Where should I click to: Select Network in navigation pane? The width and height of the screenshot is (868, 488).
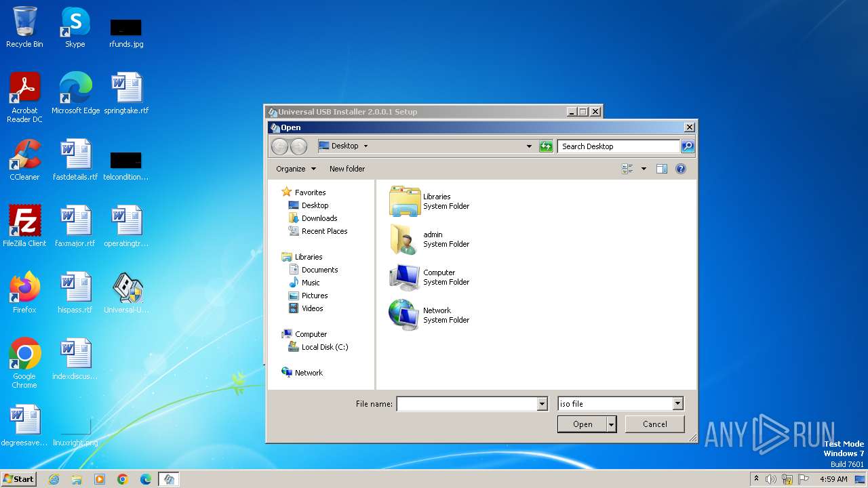pos(309,373)
